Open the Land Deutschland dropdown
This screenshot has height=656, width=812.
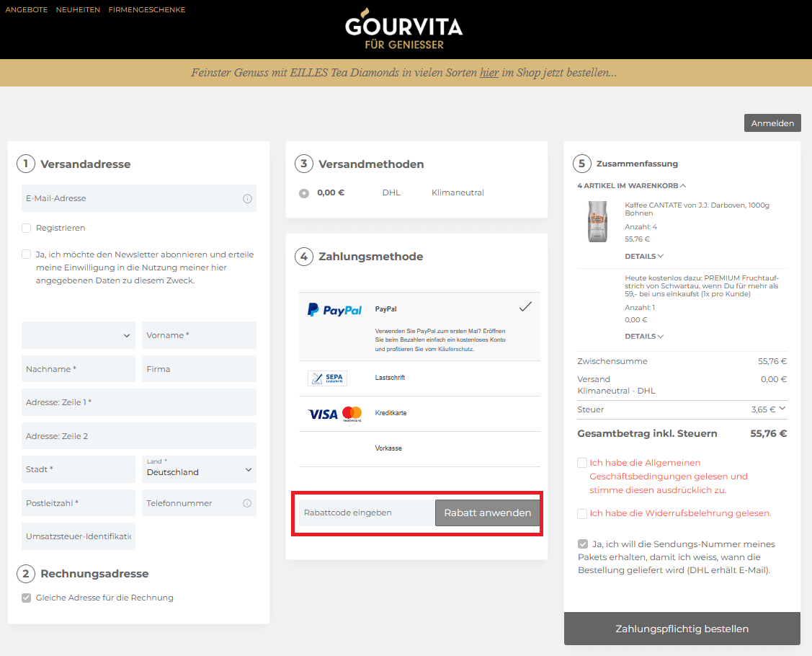click(x=199, y=469)
